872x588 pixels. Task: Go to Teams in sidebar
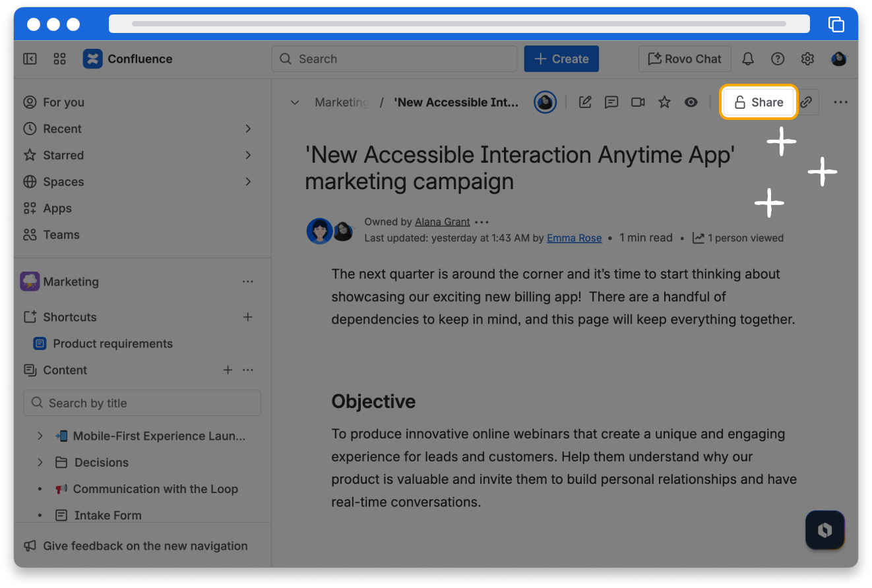(x=61, y=235)
